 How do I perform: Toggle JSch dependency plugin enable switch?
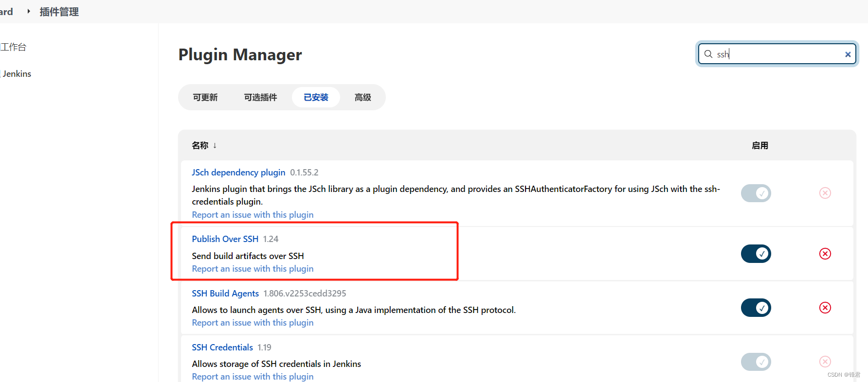(756, 193)
